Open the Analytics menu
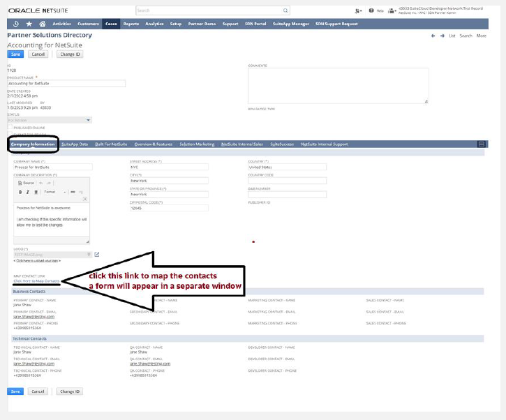506x420 pixels. pyautogui.click(x=154, y=24)
